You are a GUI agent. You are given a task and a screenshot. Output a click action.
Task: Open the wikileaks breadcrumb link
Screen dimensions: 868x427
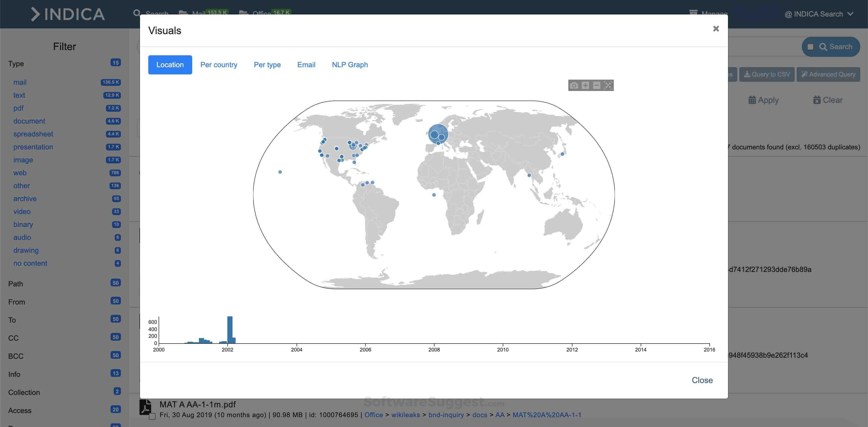405,415
